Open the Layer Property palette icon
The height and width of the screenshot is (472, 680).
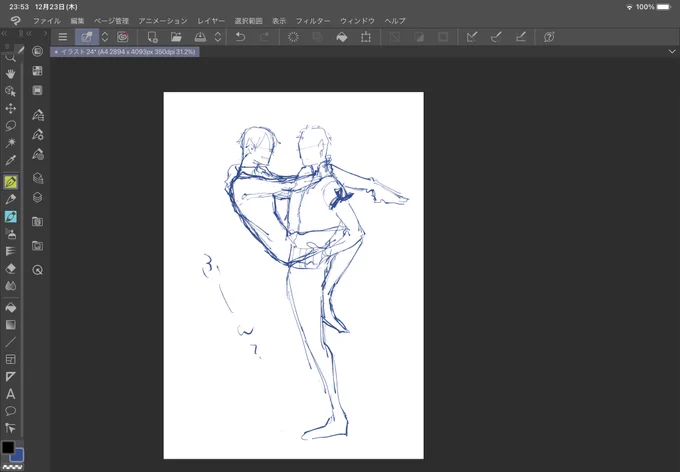coord(38,178)
